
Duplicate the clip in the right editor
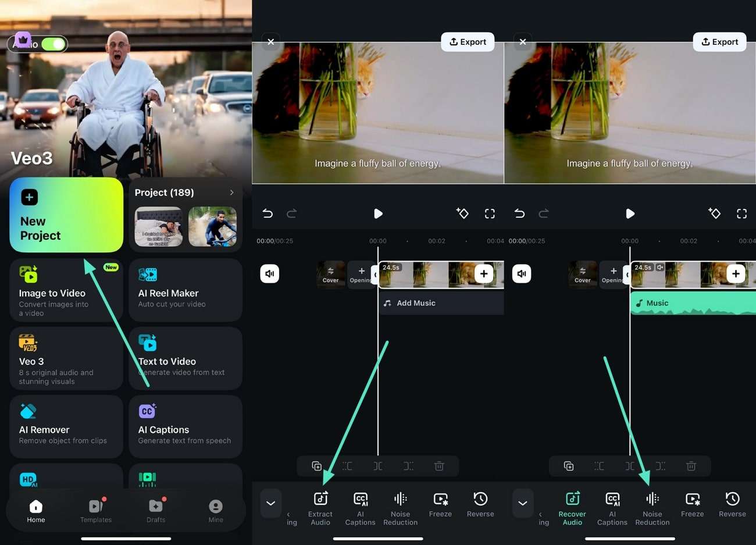point(569,466)
